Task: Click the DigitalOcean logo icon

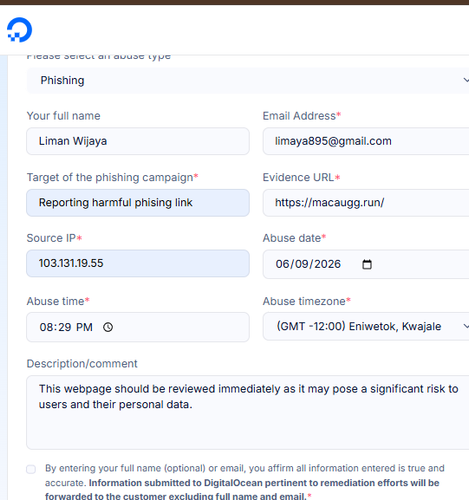Action: point(20,30)
